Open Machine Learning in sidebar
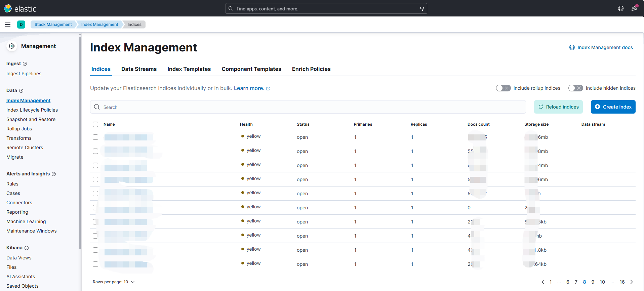This screenshot has height=291, width=644. coord(26,221)
